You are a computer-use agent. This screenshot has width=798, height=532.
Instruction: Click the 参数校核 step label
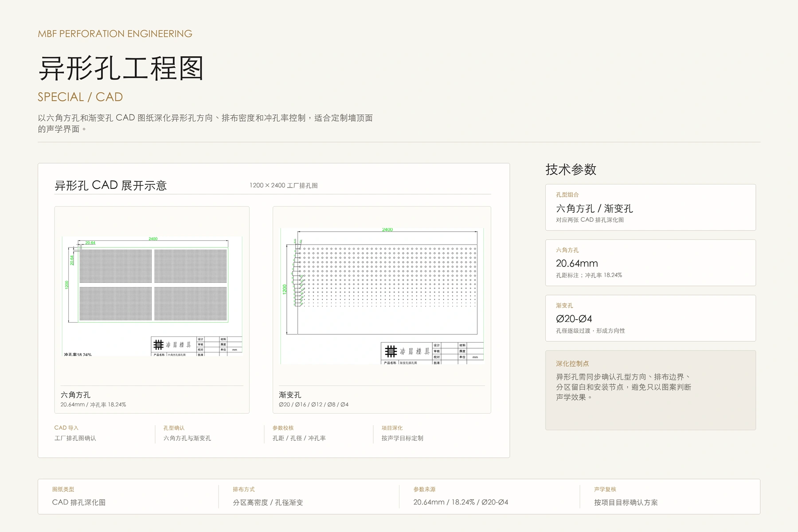pyautogui.click(x=283, y=428)
